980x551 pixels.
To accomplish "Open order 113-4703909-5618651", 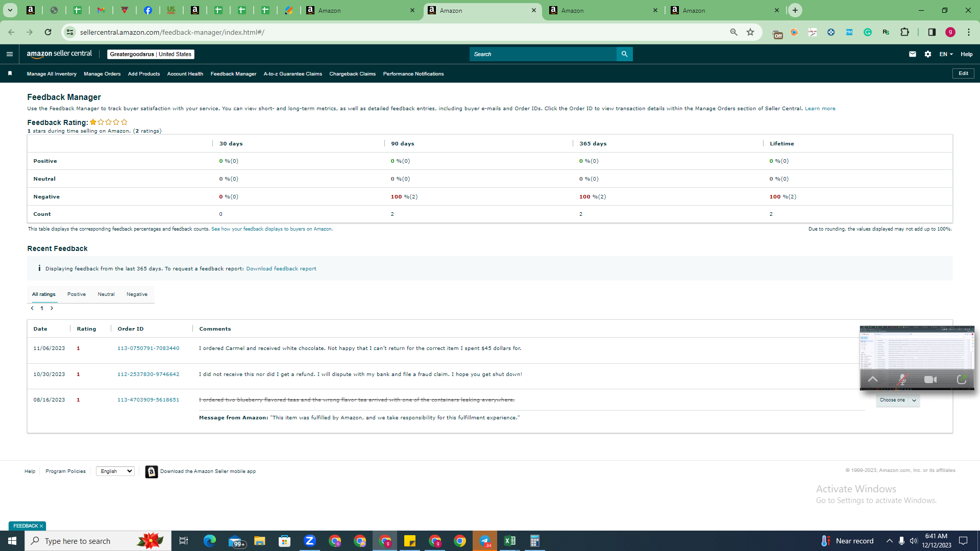I will [x=149, y=400].
